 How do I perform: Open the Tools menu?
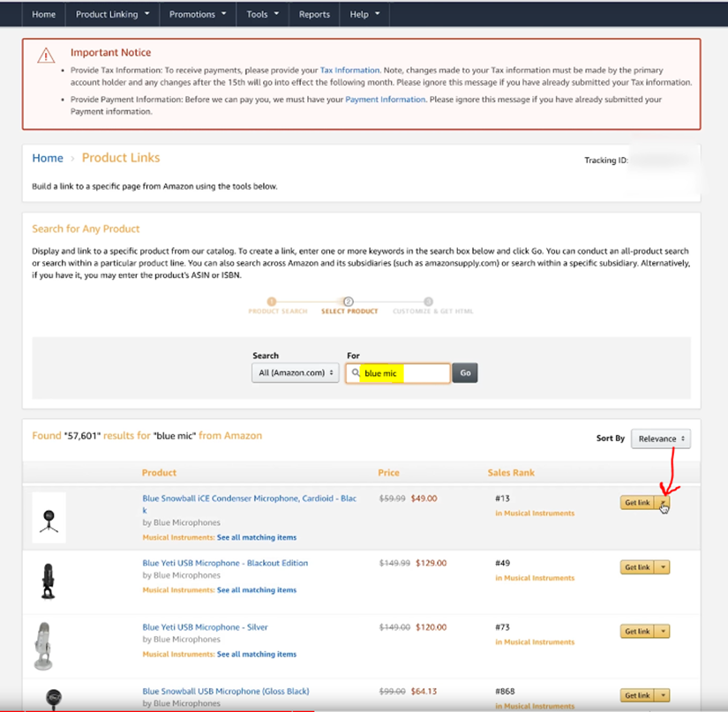coord(262,14)
